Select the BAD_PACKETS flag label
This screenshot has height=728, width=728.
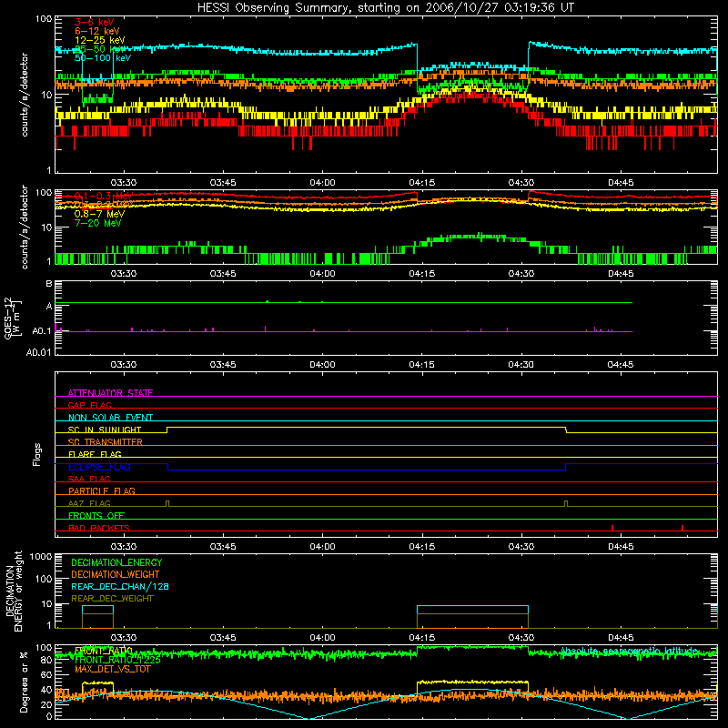click(99, 528)
